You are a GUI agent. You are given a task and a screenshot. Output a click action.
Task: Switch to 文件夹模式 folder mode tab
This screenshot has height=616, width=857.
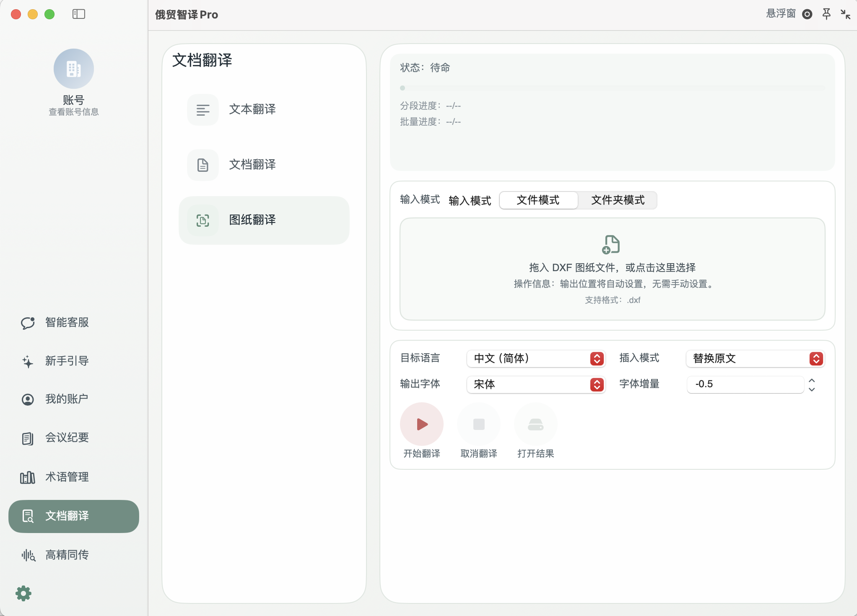(618, 200)
